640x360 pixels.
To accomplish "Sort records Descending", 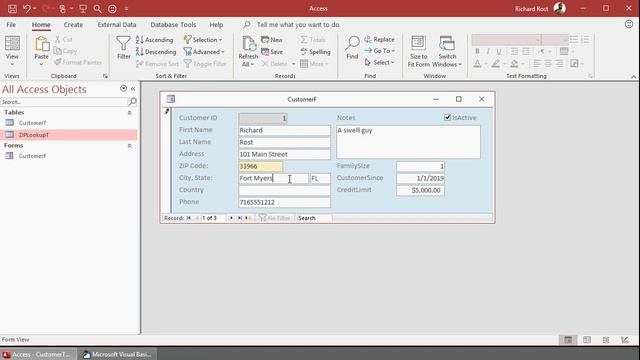I will click(156, 52).
